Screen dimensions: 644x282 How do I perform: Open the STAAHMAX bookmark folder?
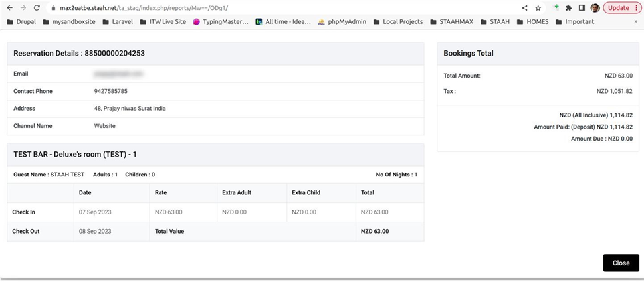(451, 21)
